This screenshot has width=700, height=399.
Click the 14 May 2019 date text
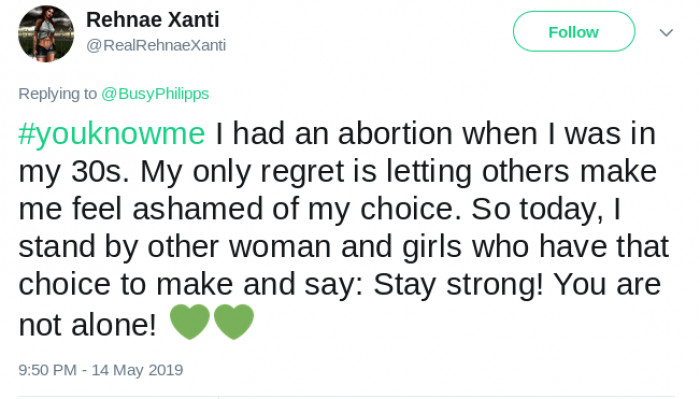[x=138, y=370]
